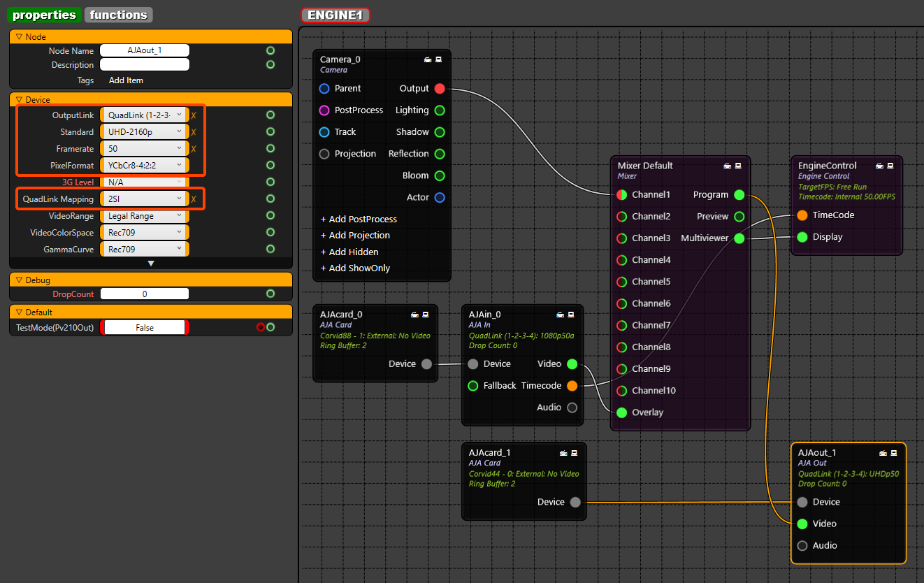Click Add PostProcess in Camera_0 node
Screen dimensions: 924x583
click(359, 219)
